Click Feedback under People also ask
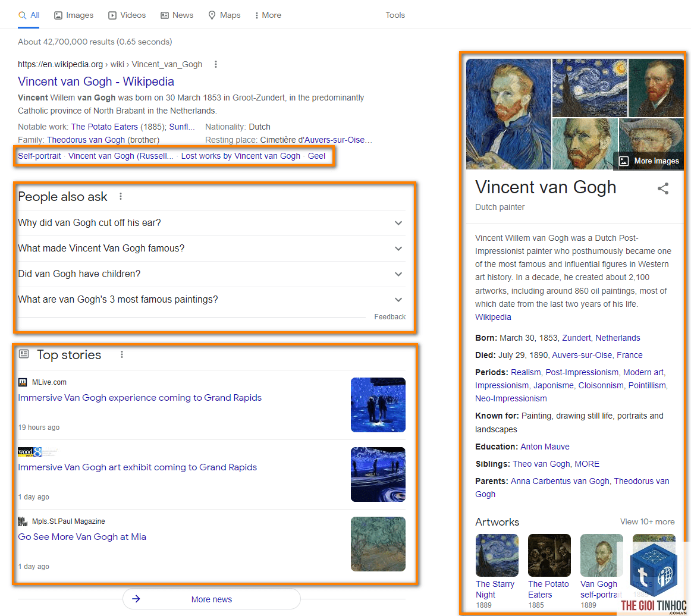Image resolution: width=691 pixels, height=616 pixels. pos(390,317)
